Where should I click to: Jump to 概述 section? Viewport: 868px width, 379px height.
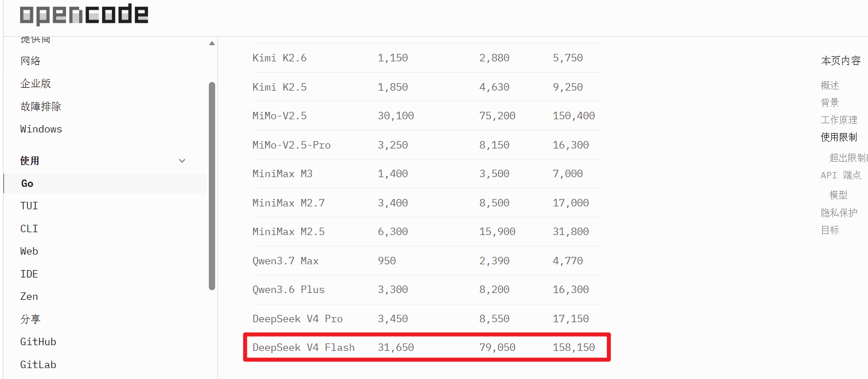pos(830,85)
